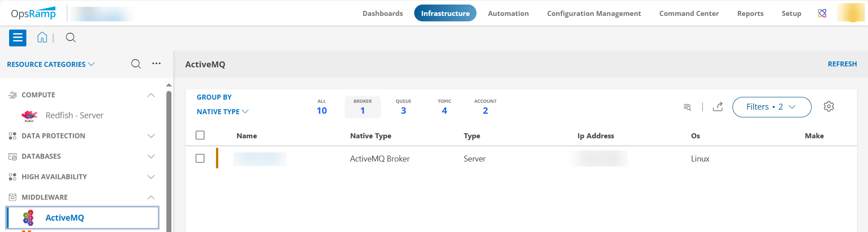Click the sidebar vertical scrollbar
The width and height of the screenshot is (868, 232).
(x=169, y=161)
